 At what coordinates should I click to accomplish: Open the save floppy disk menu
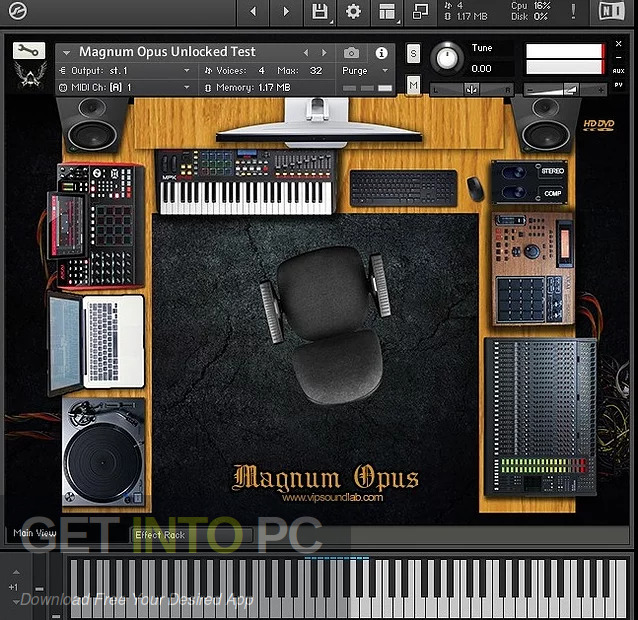(x=320, y=11)
